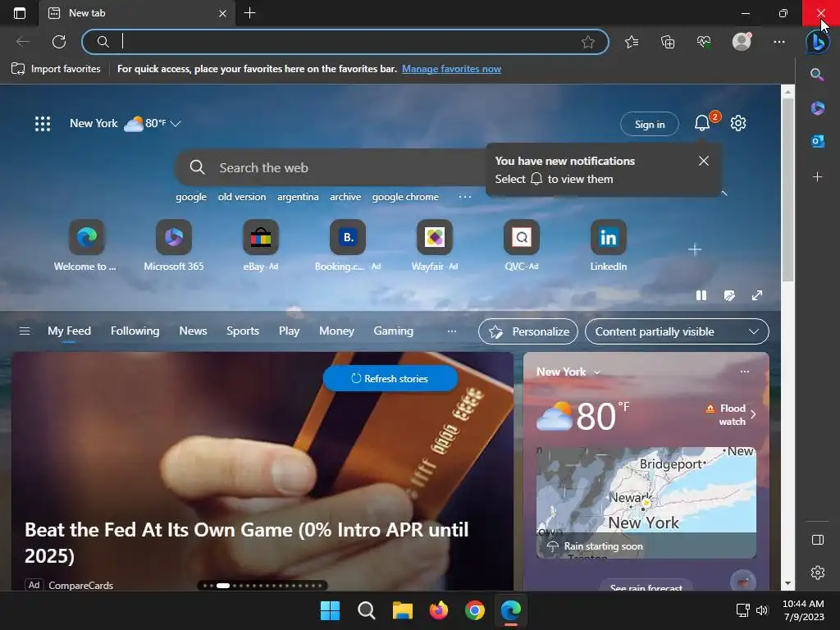Screen dimensions: 840x630
Task: Open sidebar settings gear at bottom
Action: tap(818, 573)
